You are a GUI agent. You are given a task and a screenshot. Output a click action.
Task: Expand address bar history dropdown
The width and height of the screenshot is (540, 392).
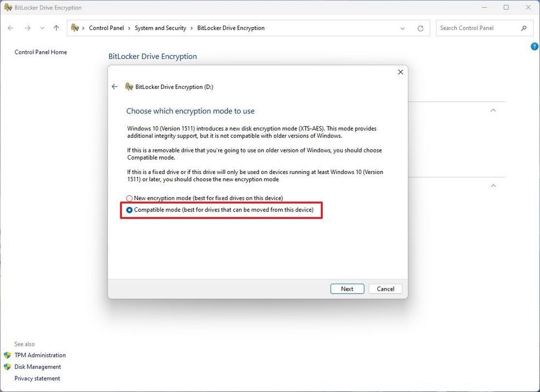402,28
